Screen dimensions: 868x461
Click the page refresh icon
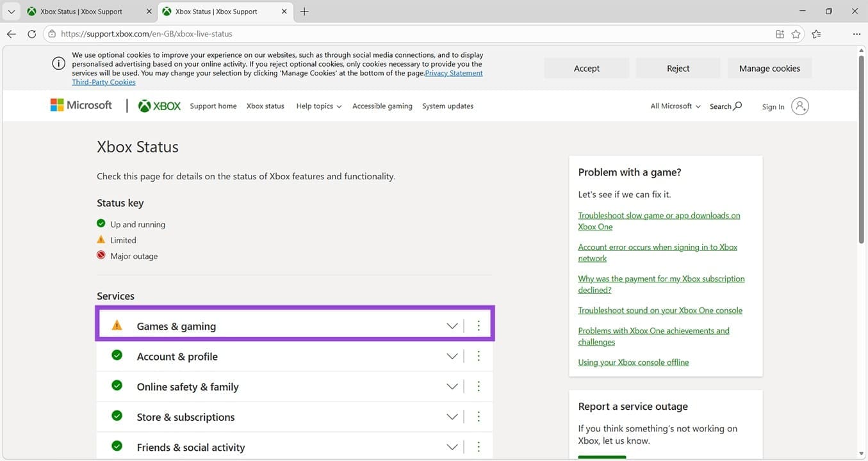[31, 34]
